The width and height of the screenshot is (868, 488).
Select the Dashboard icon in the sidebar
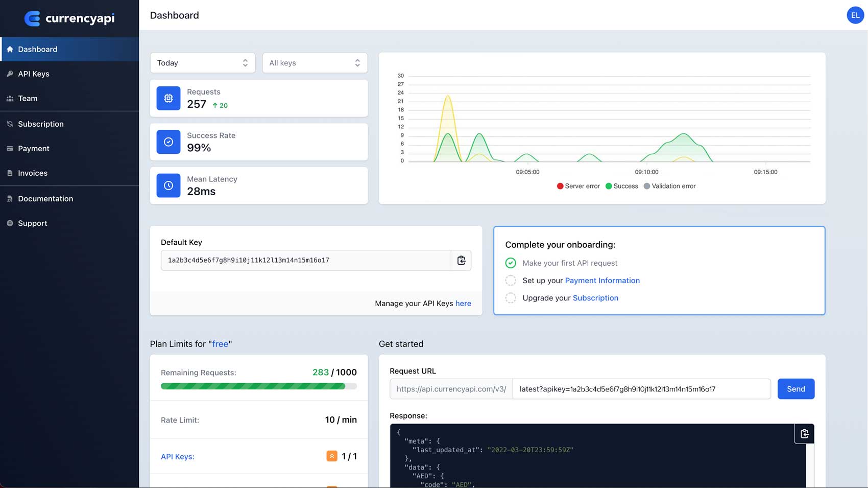10,49
